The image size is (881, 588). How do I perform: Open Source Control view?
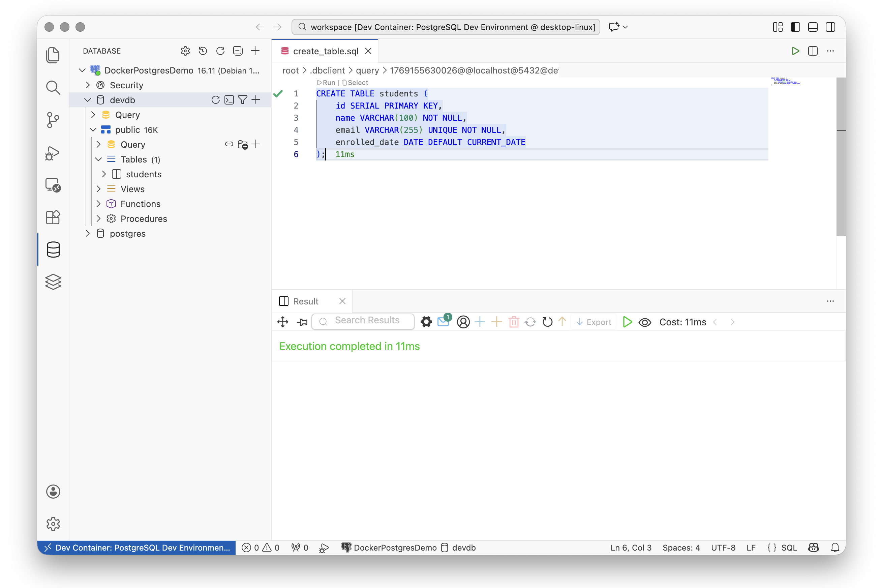[x=53, y=120]
